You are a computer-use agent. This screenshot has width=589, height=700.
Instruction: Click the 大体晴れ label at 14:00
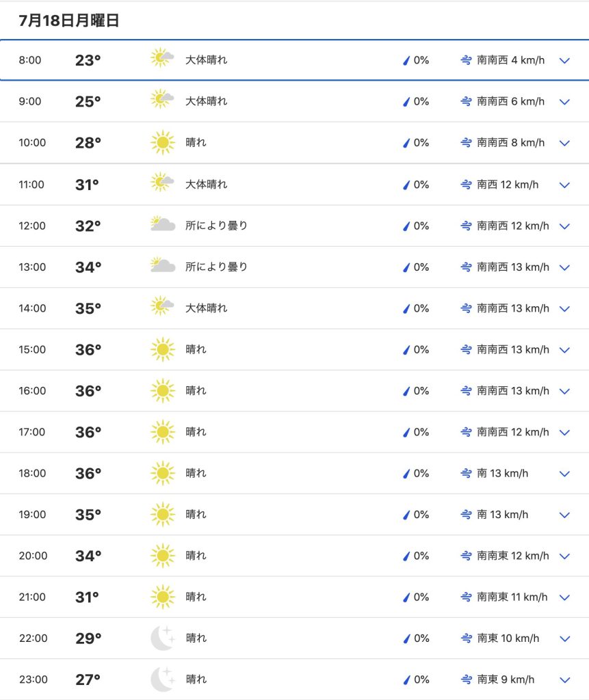click(x=207, y=308)
